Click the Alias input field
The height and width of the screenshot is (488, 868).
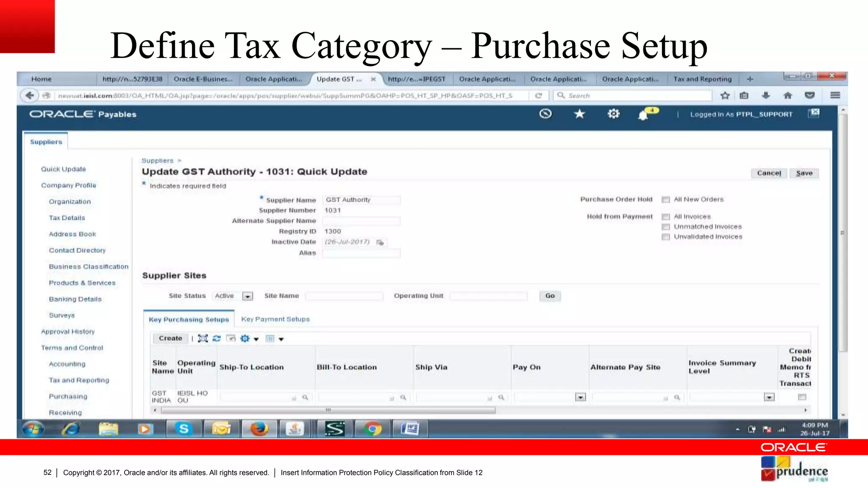[x=361, y=253]
